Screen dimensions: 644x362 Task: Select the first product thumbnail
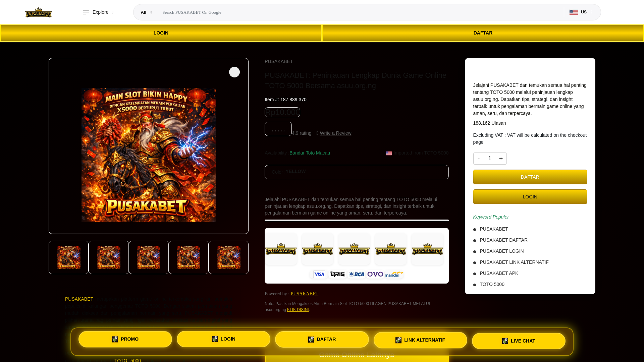pyautogui.click(x=68, y=257)
